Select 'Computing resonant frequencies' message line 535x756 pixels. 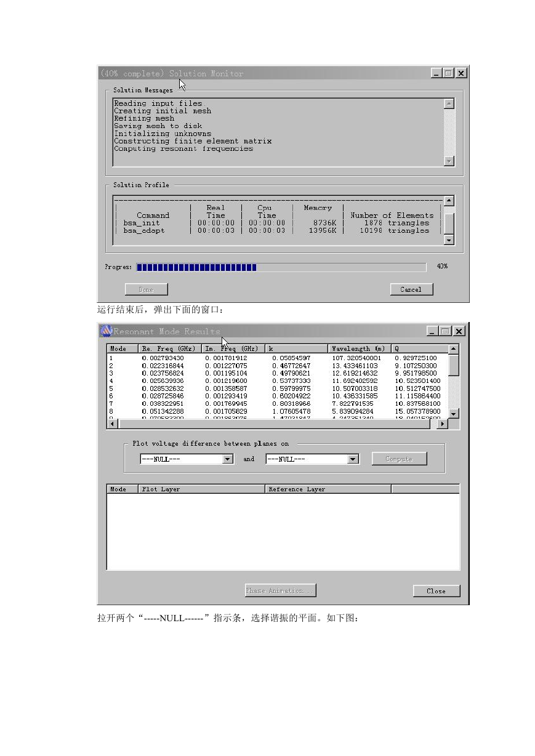pyautogui.click(x=183, y=148)
